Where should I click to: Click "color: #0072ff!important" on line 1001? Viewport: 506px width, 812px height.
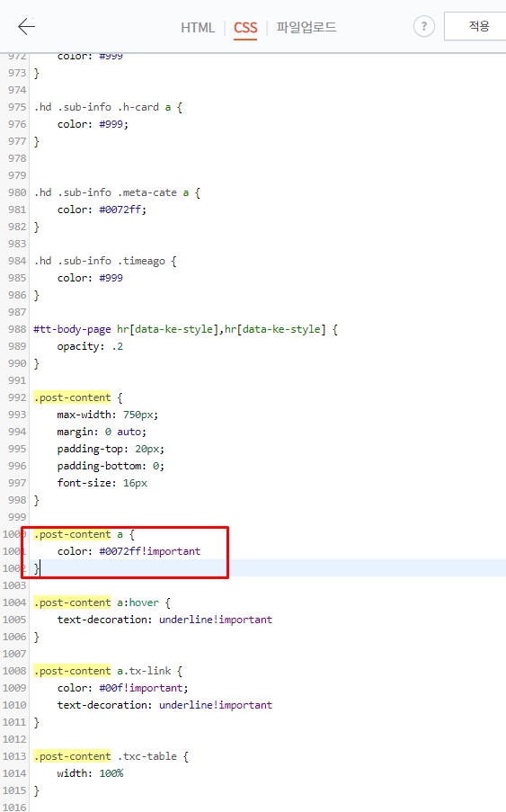(129, 551)
